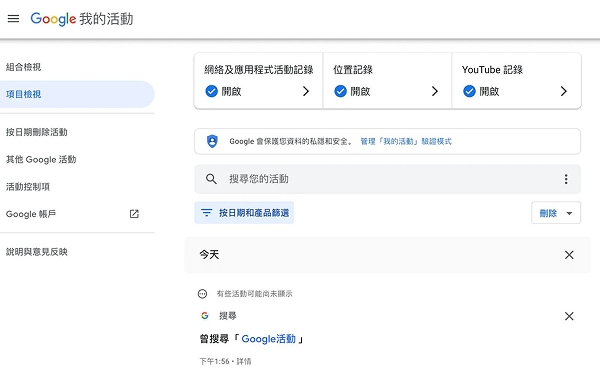Click the Google logo in header
600x372 pixels.
coord(53,19)
